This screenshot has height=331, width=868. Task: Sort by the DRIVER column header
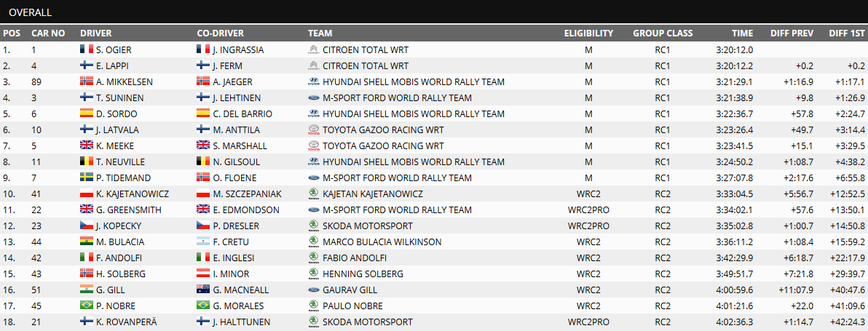point(96,33)
